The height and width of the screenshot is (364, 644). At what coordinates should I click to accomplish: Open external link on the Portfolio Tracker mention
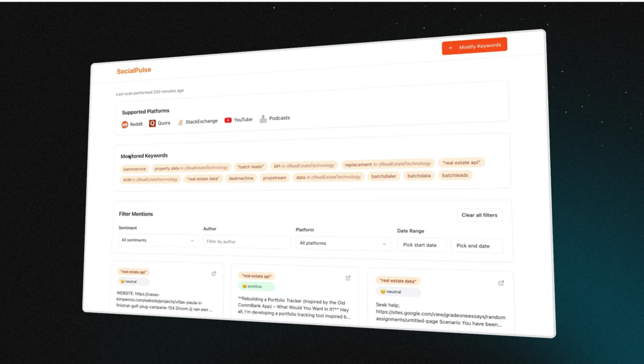click(347, 278)
